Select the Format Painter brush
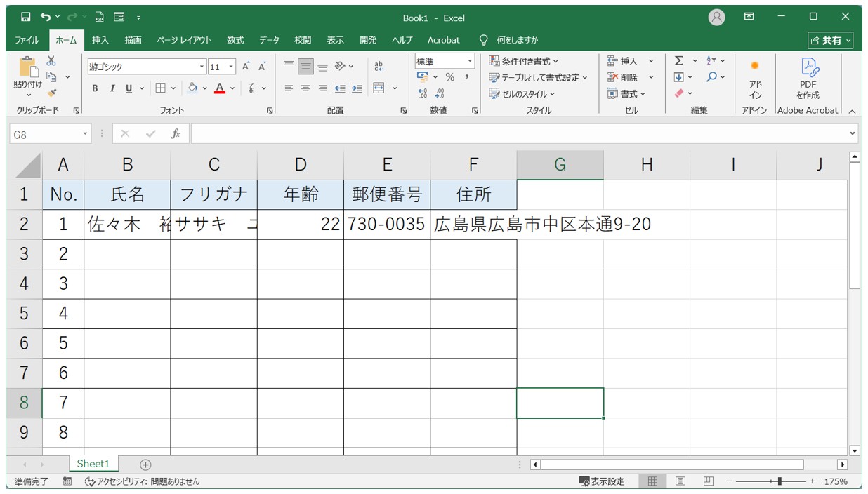This screenshot has width=868, height=494. (x=51, y=93)
